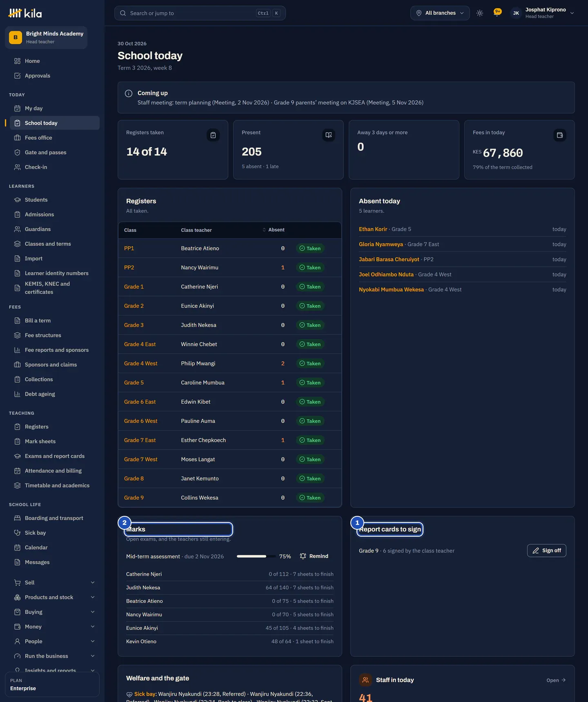Screen dimensions: 588x702
Task: Click the Absent column sort icon
Action: [x=264, y=230]
